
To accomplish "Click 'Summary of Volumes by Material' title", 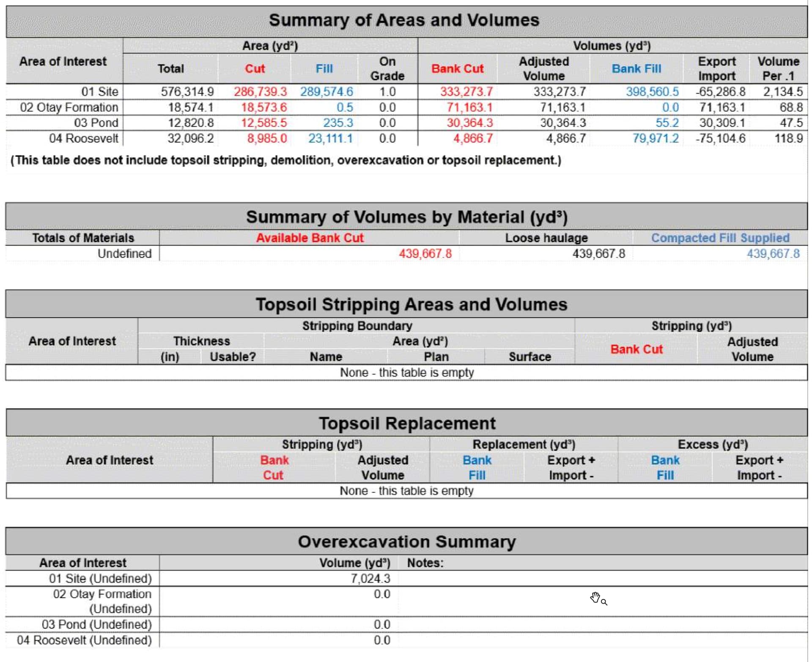I will pyautogui.click(x=407, y=217).
